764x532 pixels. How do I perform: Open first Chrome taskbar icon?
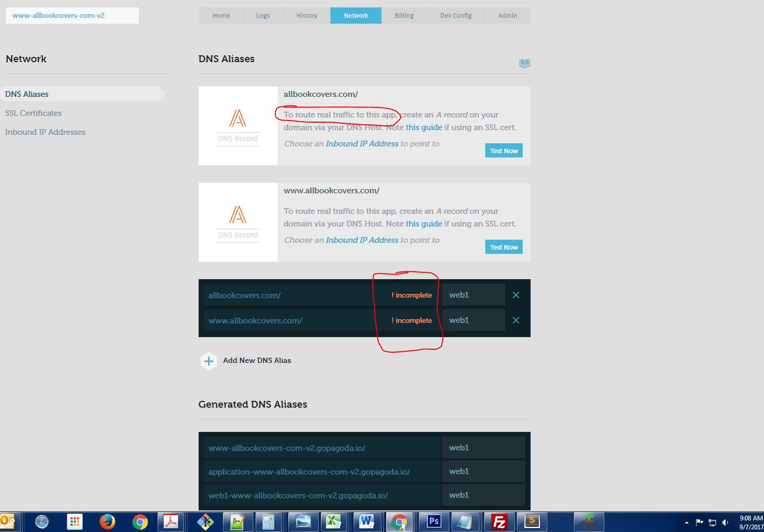[140, 522]
